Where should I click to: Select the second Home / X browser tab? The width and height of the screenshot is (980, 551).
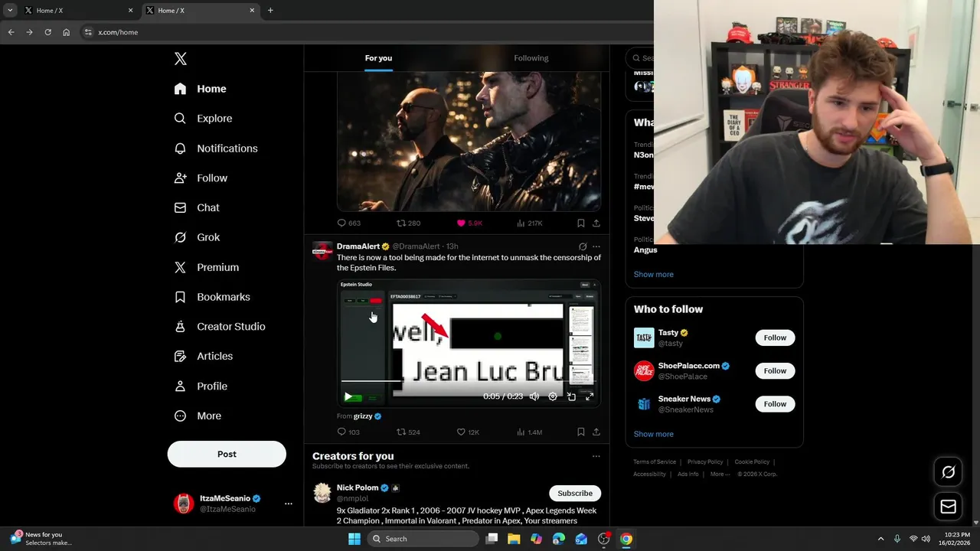(x=200, y=11)
